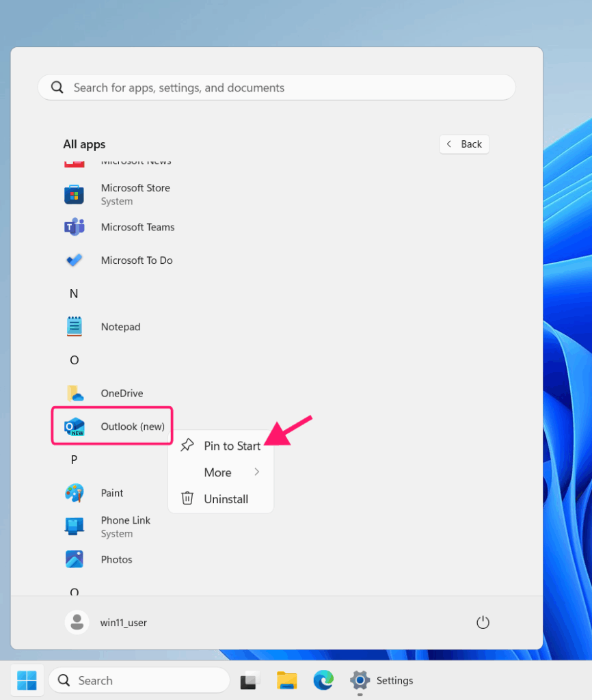The width and height of the screenshot is (592, 700).
Task: Click the trash icon beside Uninstall
Action: (x=187, y=498)
